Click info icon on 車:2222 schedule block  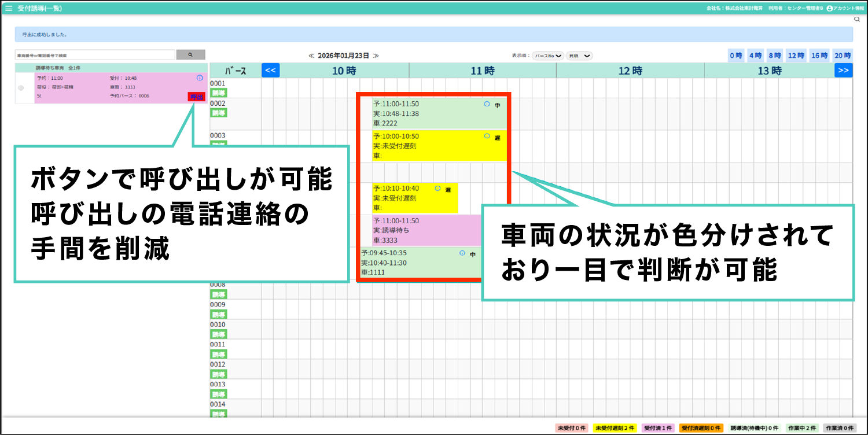(x=487, y=105)
